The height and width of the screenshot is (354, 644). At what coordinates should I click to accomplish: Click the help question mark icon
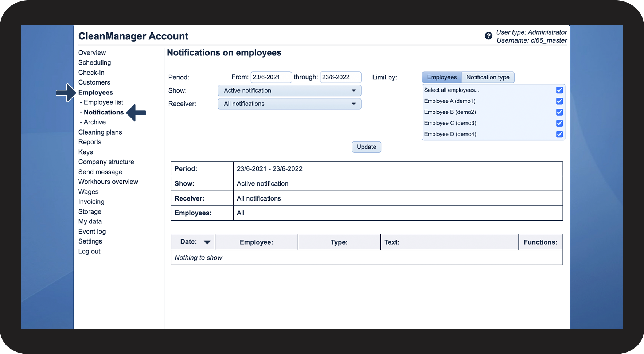(488, 36)
